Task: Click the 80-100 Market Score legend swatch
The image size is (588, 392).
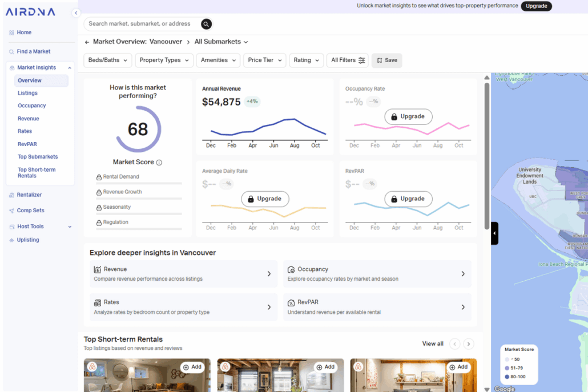Action: coord(507,377)
